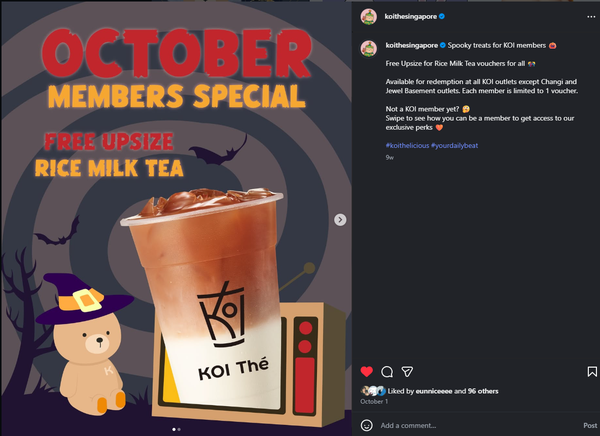Click caption username koithesingapore
The width and height of the screenshot is (600, 436).
(x=412, y=45)
